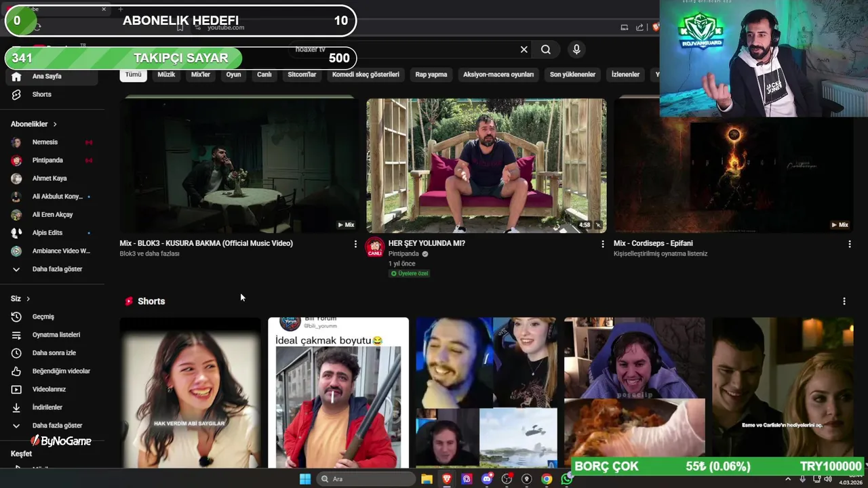Click Brave browser taskbar icon
Screen dimensions: 868x488
tap(447, 479)
